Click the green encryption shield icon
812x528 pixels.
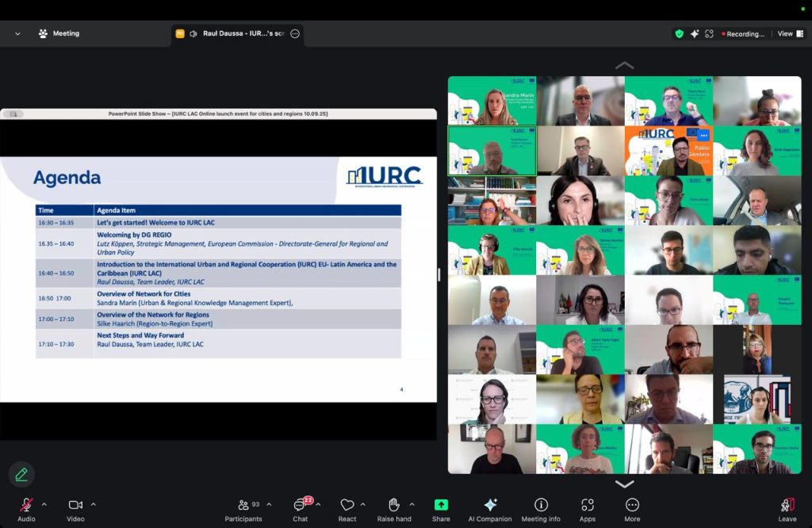(679, 34)
